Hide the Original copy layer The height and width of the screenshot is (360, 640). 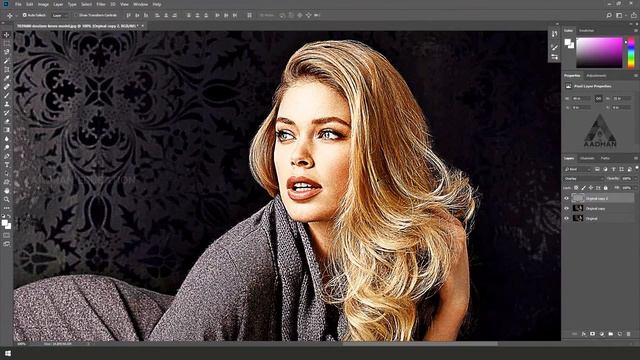[x=567, y=208]
